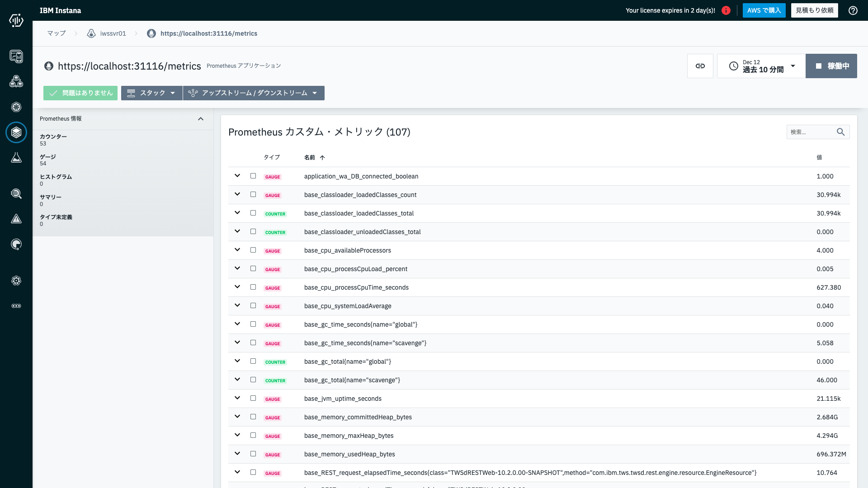Expand the base_gc_total global metric row
This screenshot has height=488, width=868.
(237, 361)
